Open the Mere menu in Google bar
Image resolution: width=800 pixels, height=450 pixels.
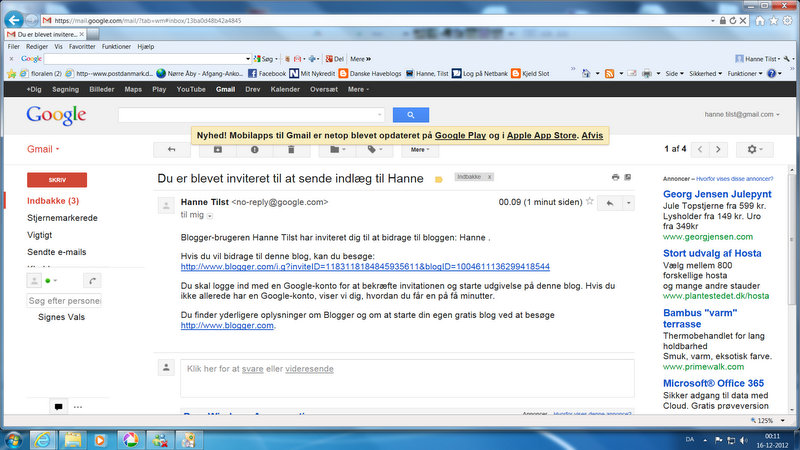click(x=358, y=89)
